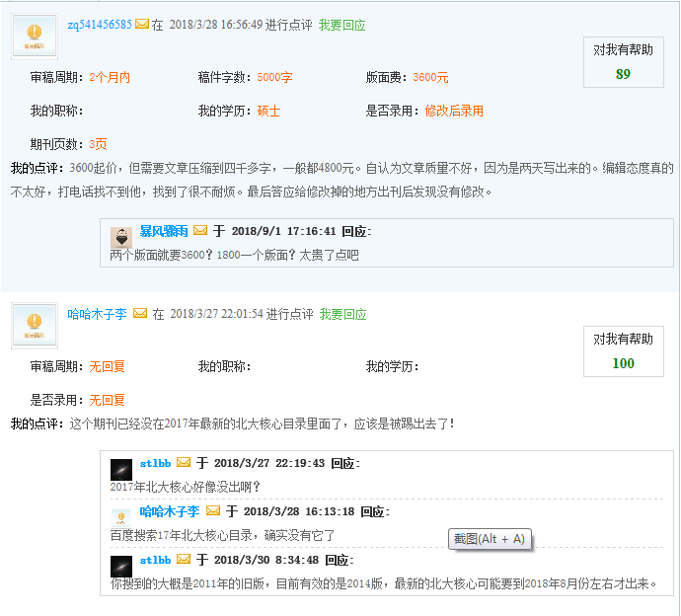Click envelope icon next to zq541456585
Image resolution: width=681 pixels, height=616 pixels.
141,24
